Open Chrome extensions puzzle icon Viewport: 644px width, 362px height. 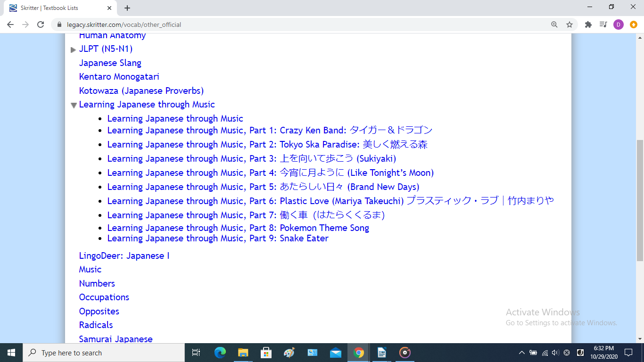click(x=588, y=25)
